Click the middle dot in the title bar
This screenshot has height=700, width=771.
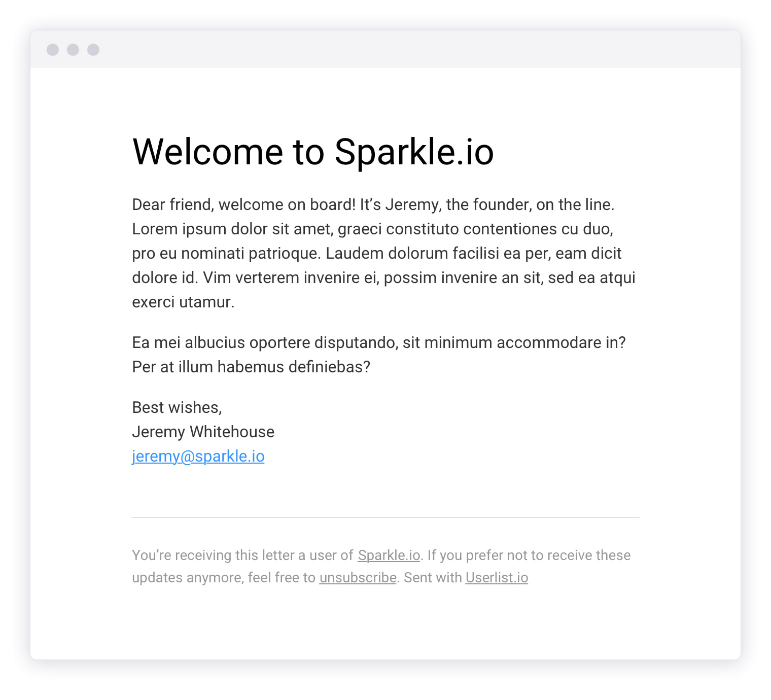pos(73,50)
